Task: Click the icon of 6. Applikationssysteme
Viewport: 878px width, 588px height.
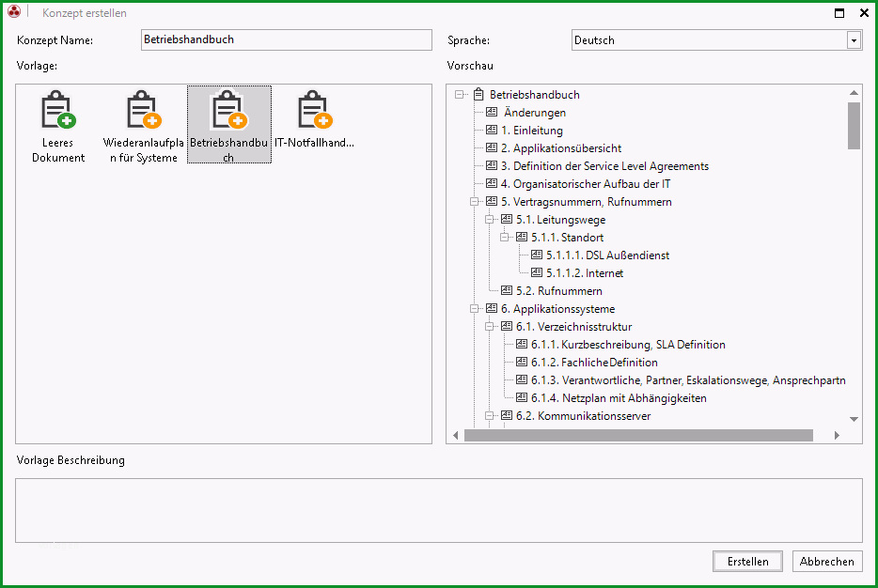Action: (x=492, y=309)
